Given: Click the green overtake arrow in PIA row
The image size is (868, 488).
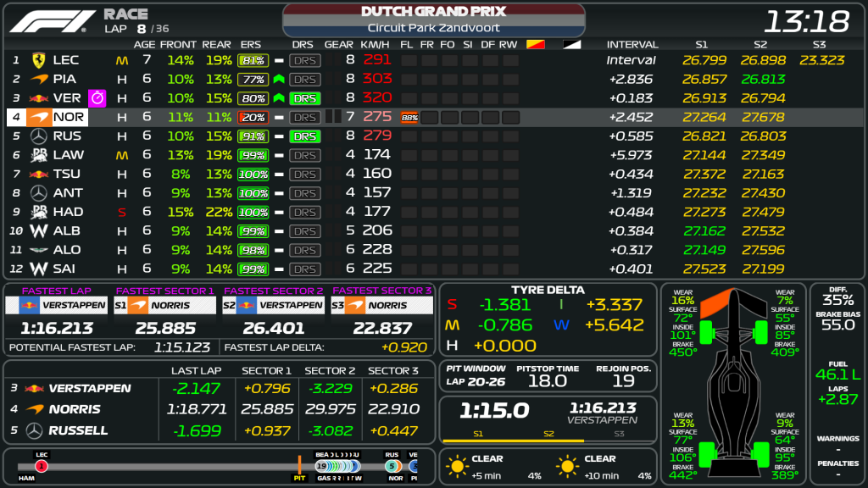Looking at the screenshot, I should [279, 79].
